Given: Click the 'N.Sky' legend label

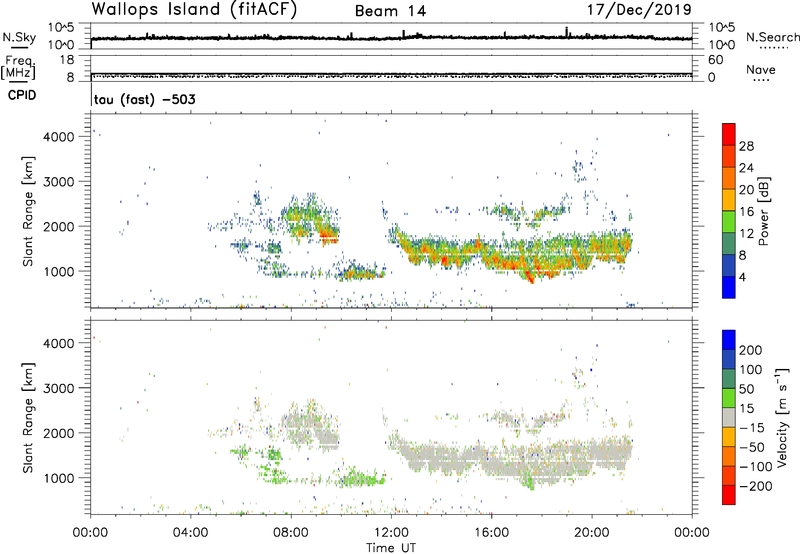Looking at the screenshot, I should click(x=19, y=37).
